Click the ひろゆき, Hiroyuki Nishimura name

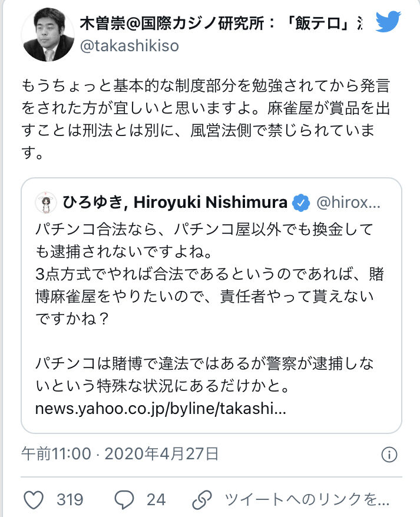coord(174,202)
